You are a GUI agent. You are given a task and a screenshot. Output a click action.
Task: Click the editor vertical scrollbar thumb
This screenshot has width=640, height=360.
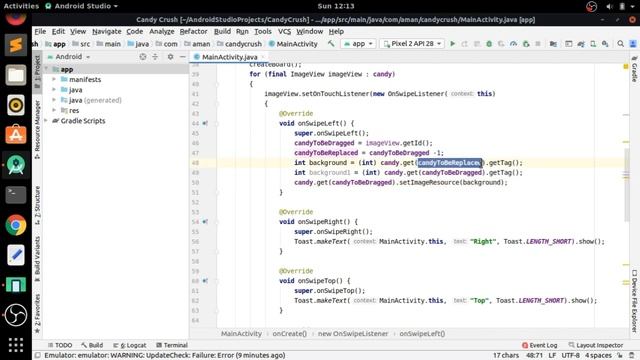626,186
